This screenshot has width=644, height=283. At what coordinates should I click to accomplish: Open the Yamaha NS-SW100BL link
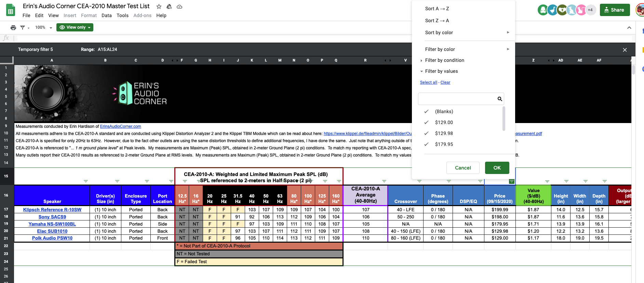pos(52,224)
